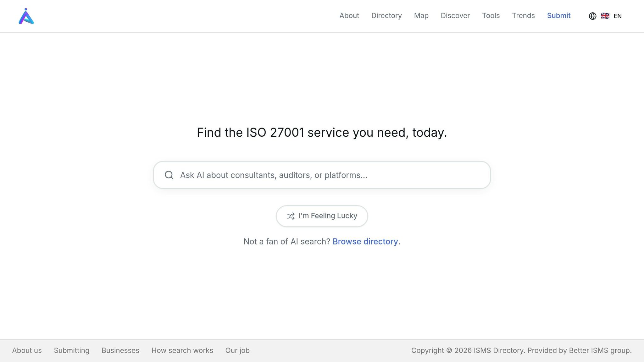
Task: Open the About us footer link
Action: [27, 350]
